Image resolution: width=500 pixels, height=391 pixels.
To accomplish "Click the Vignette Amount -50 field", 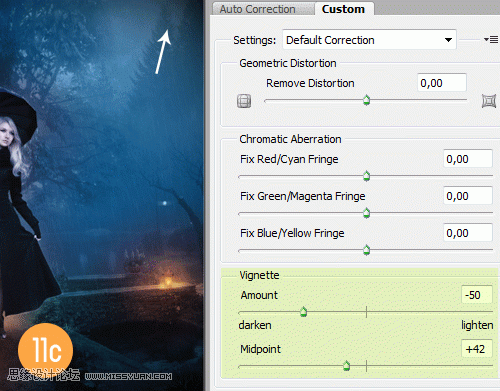I will (477, 295).
